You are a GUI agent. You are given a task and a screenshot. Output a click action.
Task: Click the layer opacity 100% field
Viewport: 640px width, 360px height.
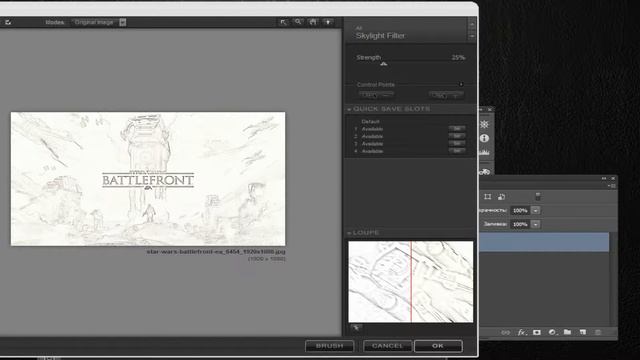(x=520, y=211)
